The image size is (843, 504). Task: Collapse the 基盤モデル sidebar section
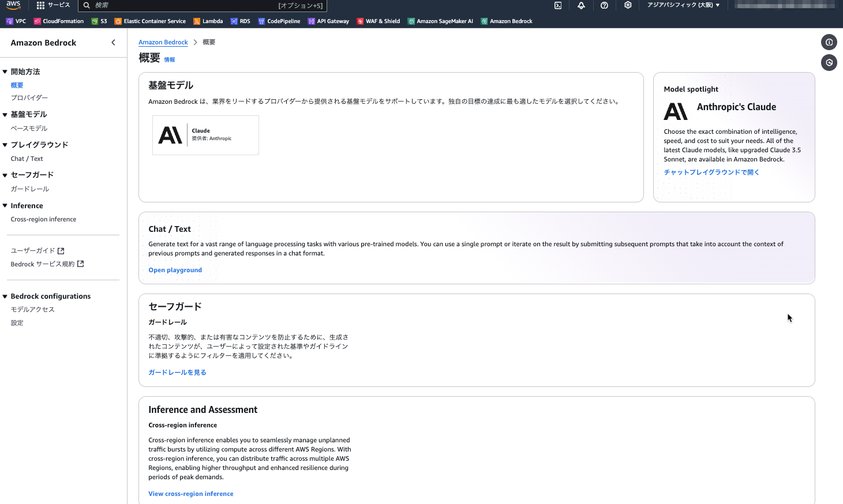click(5, 115)
